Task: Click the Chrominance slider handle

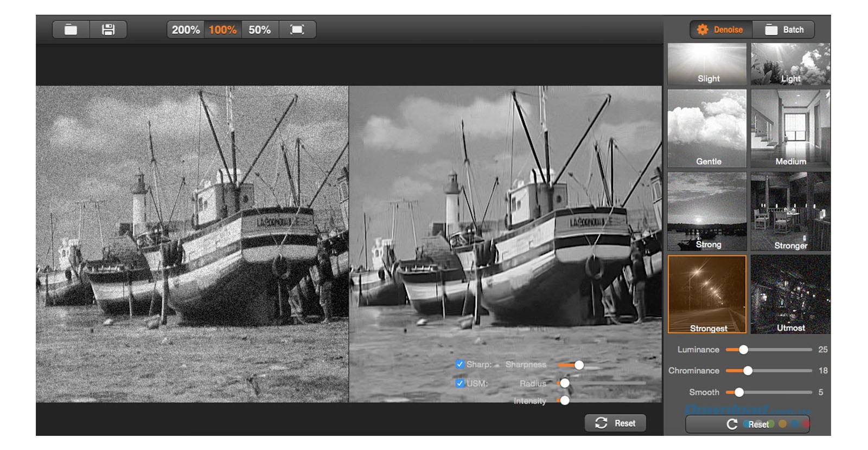Action: coord(748,371)
